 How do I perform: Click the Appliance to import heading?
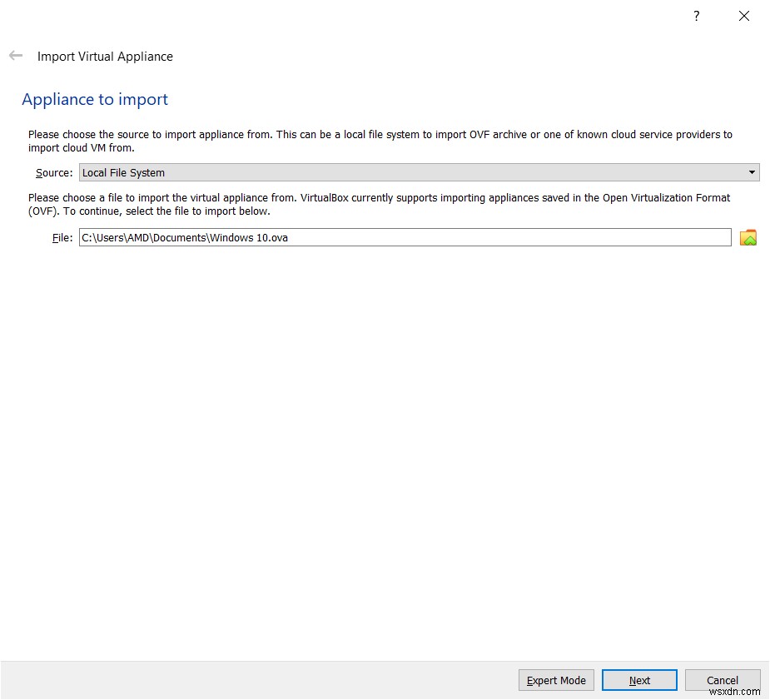click(94, 99)
